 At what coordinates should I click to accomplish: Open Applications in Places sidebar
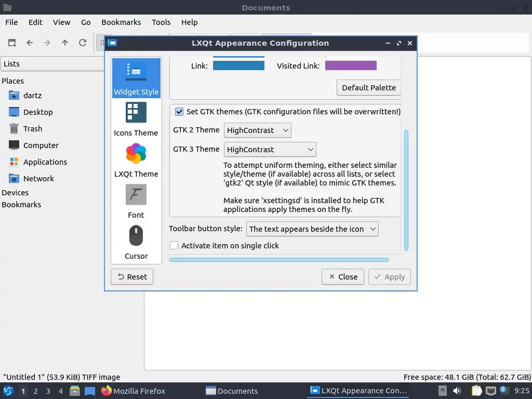pos(37,162)
